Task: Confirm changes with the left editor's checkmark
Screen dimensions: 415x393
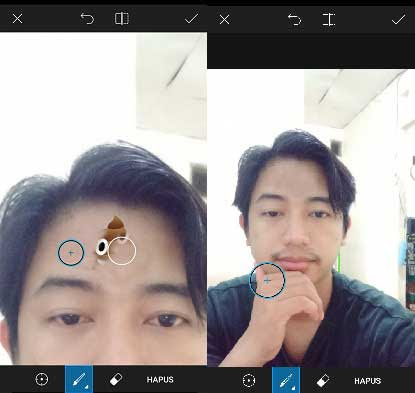Action: (191, 18)
